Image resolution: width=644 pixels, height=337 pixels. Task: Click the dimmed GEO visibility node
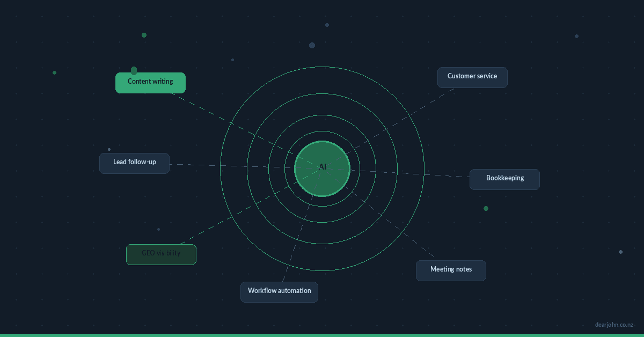[161, 254]
